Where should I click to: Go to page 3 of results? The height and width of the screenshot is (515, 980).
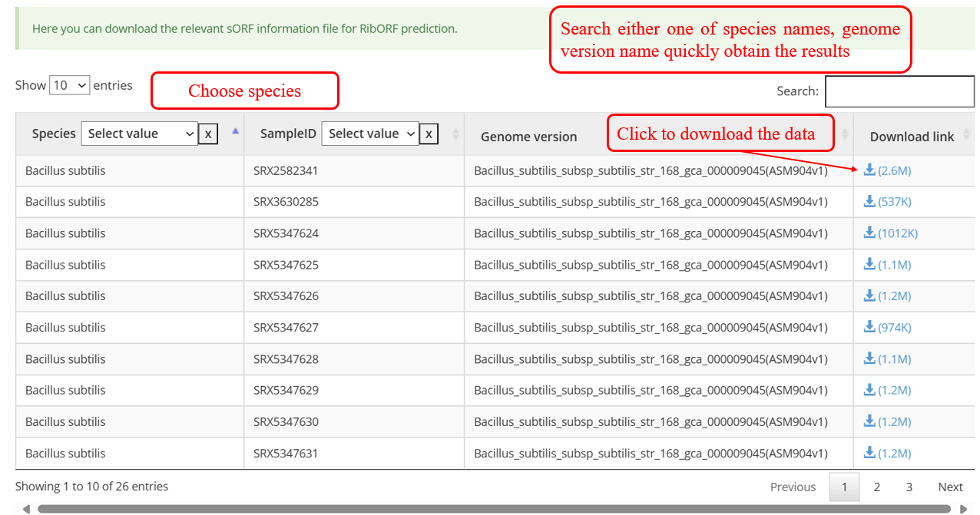pos(909,487)
